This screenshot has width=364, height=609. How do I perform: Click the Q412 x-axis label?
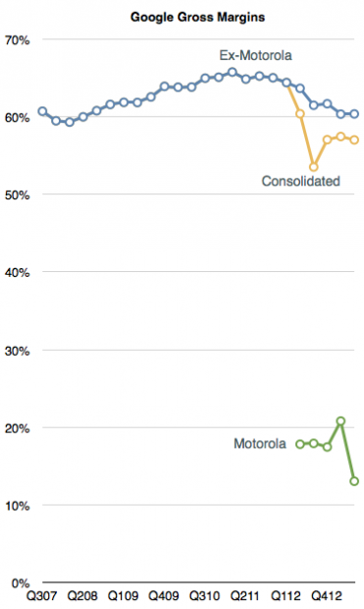tap(327, 596)
